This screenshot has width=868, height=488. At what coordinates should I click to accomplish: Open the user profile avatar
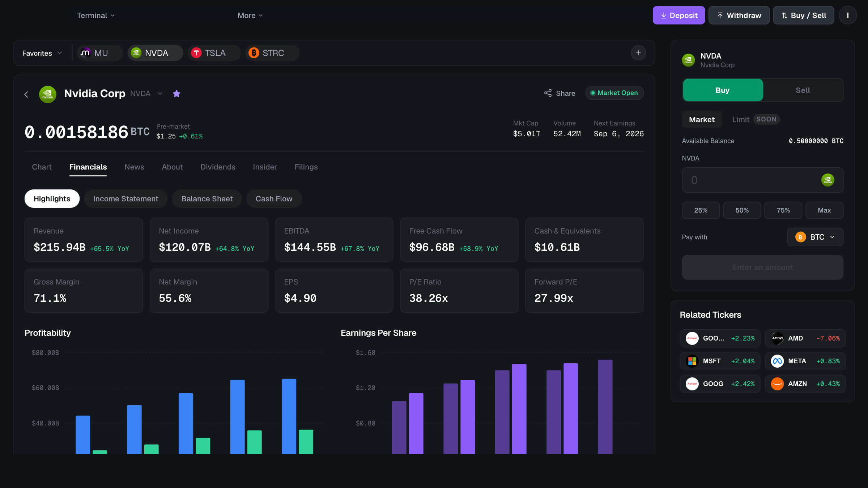(848, 15)
